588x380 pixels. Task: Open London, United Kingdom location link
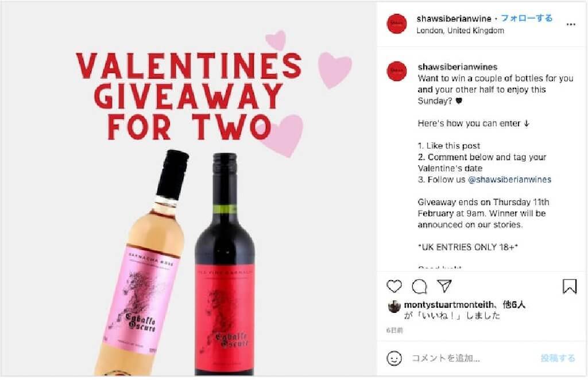(460, 30)
